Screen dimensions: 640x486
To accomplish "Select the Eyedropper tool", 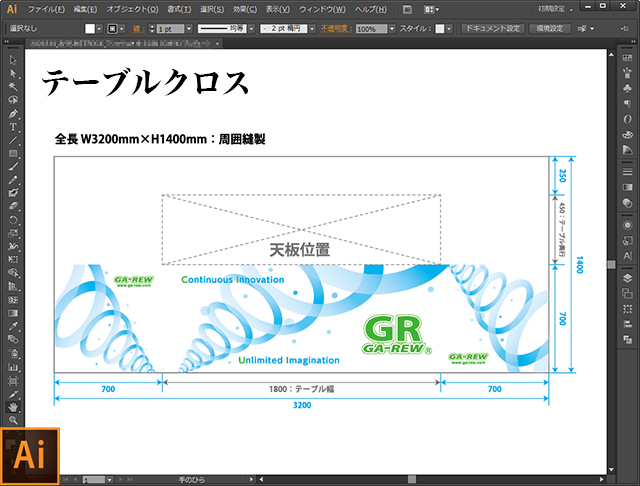I will point(13,326).
